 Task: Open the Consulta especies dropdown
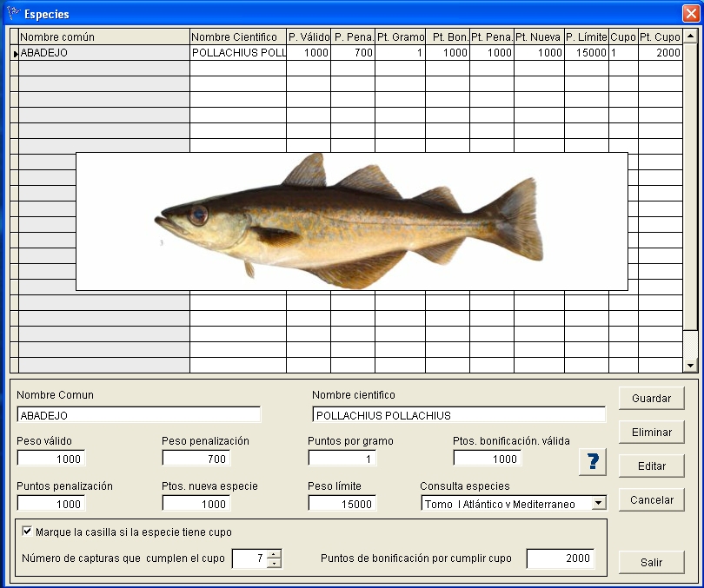coord(597,504)
